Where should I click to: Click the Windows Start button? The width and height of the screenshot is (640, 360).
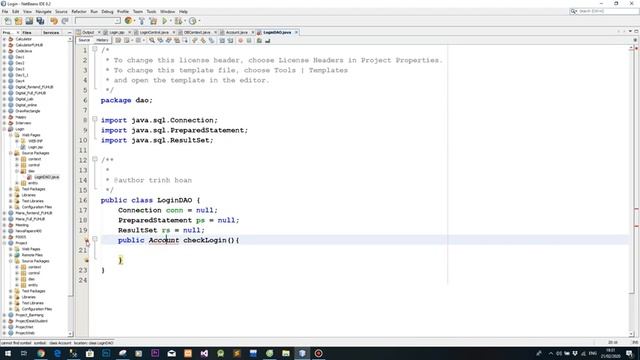pos(8,353)
